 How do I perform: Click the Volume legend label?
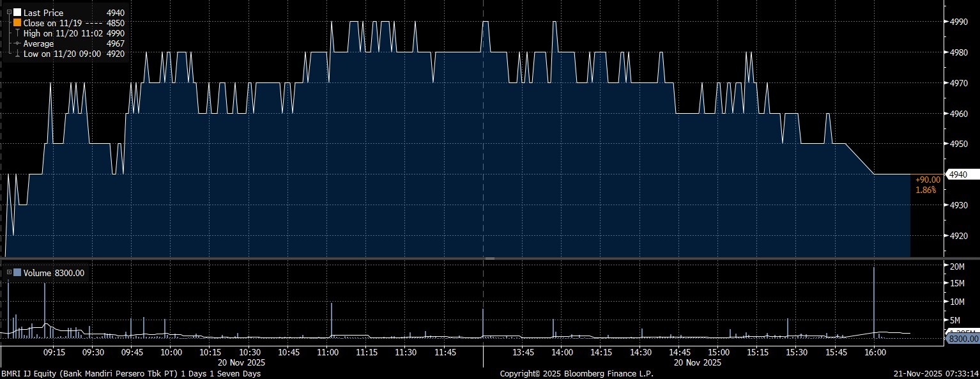(37, 273)
